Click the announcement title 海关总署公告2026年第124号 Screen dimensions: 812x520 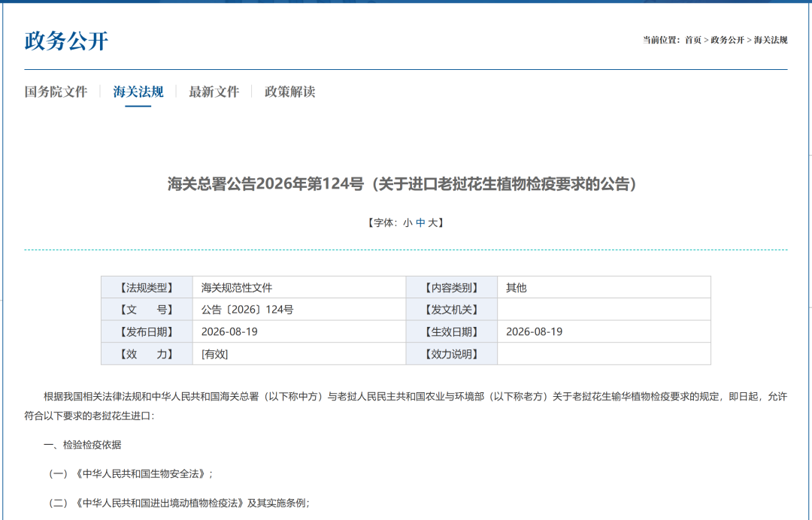pyautogui.click(x=401, y=183)
